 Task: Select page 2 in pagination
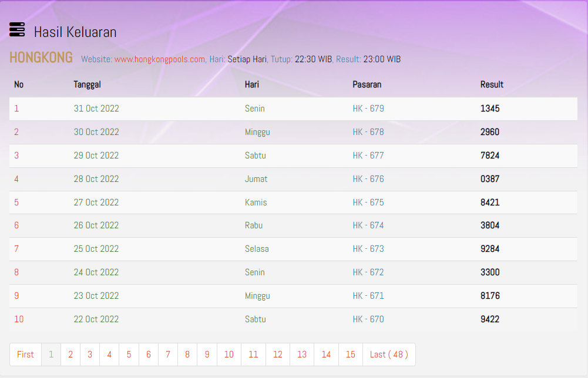[70, 355]
